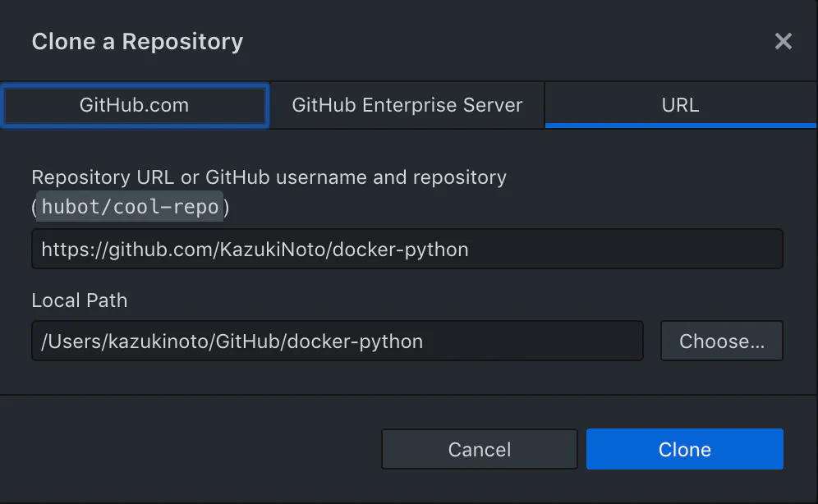This screenshot has width=818, height=504.
Task: Open the GitHub Enterprise Server tab
Action: [x=407, y=105]
